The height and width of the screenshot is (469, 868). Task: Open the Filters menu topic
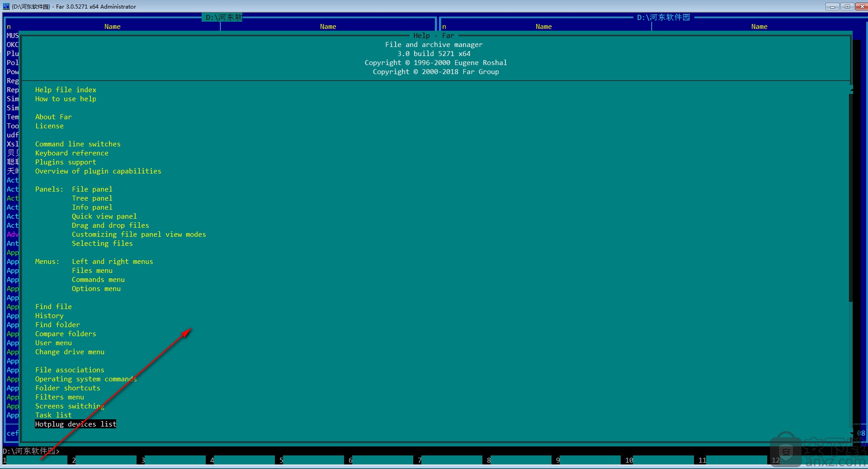point(60,397)
